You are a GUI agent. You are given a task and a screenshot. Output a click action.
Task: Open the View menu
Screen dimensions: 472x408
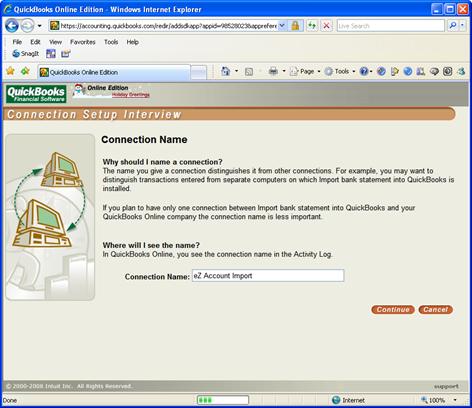tap(55, 42)
